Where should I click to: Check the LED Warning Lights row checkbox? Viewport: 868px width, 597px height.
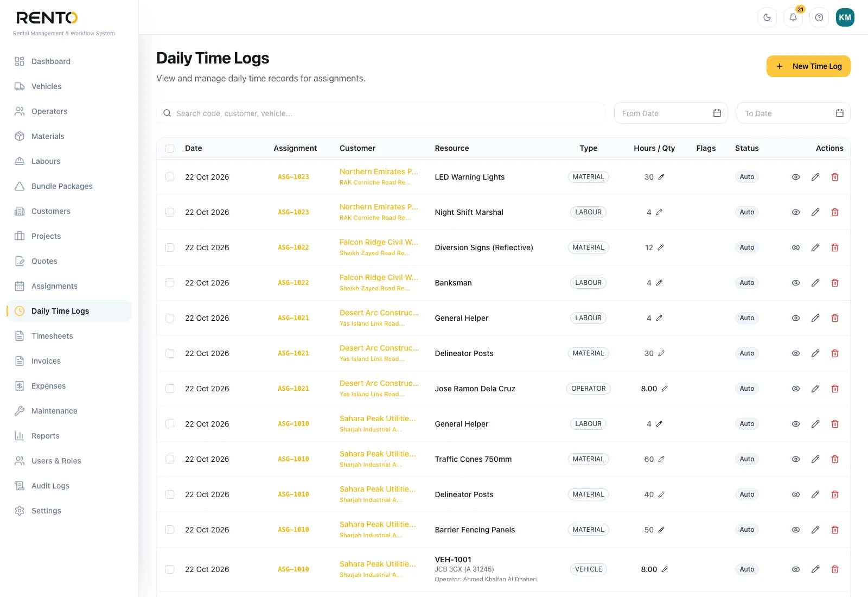(170, 177)
